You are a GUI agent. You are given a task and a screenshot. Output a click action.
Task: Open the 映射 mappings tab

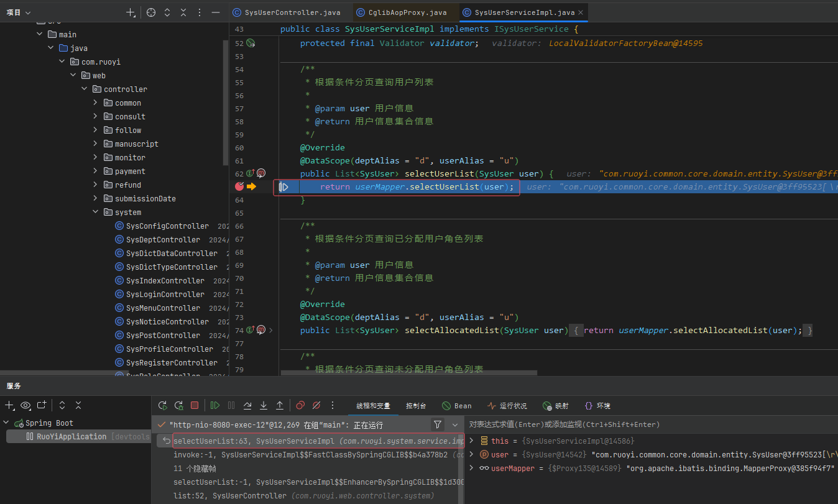555,406
